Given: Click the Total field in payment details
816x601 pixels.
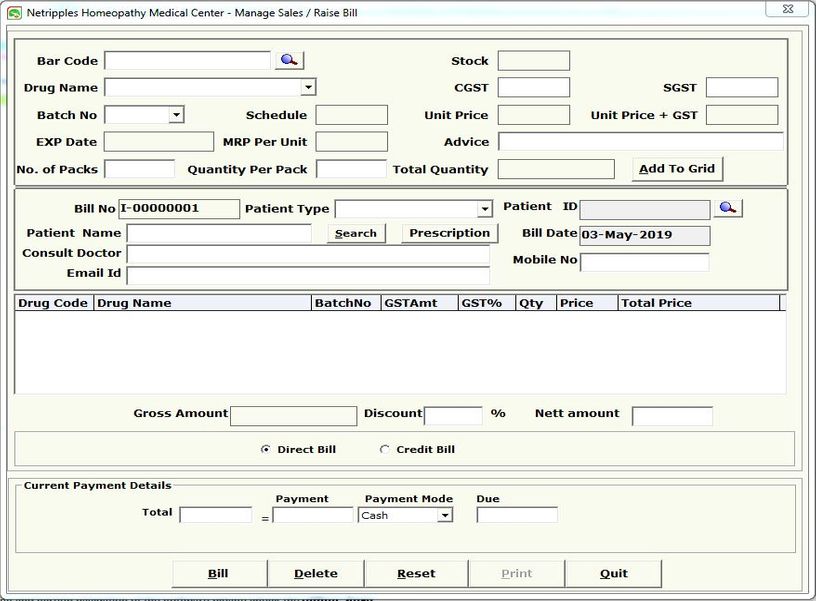Looking at the screenshot, I should (215, 515).
